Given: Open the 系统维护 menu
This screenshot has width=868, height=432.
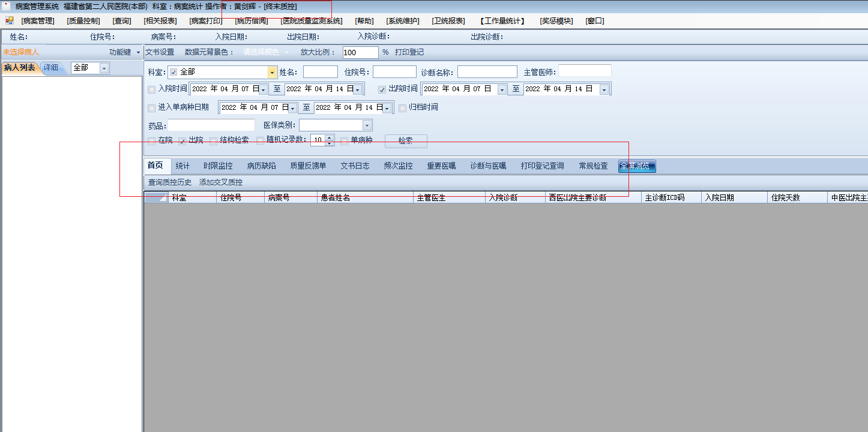Looking at the screenshot, I should pyautogui.click(x=403, y=21).
